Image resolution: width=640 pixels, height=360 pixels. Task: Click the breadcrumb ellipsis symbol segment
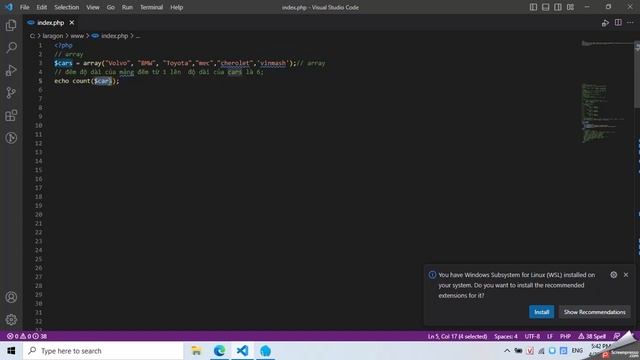coord(138,36)
